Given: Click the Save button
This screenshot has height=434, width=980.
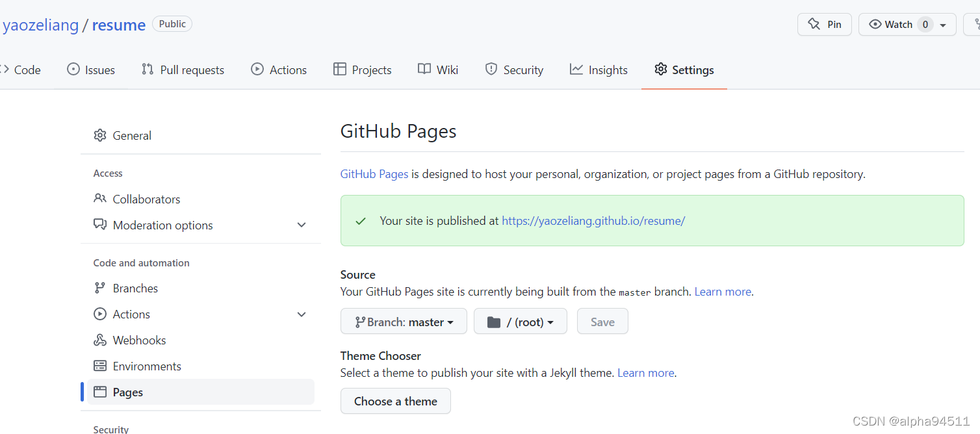Looking at the screenshot, I should pyautogui.click(x=602, y=321).
